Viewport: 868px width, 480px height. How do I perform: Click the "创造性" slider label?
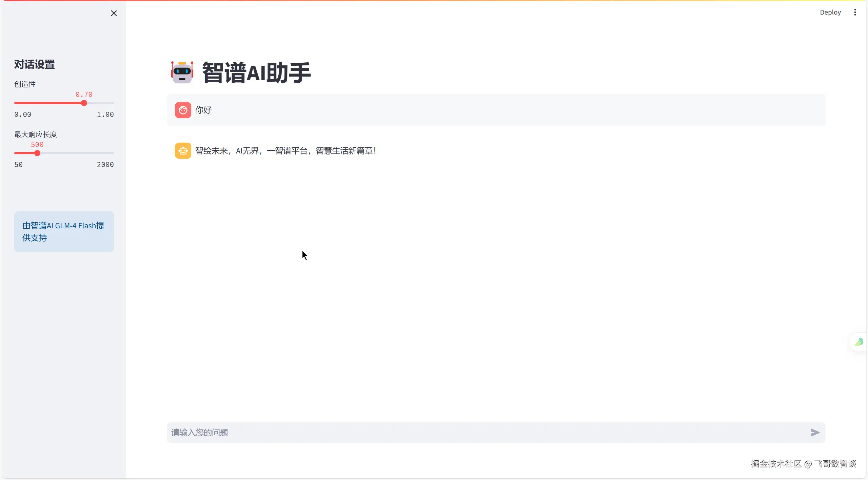point(25,84)
